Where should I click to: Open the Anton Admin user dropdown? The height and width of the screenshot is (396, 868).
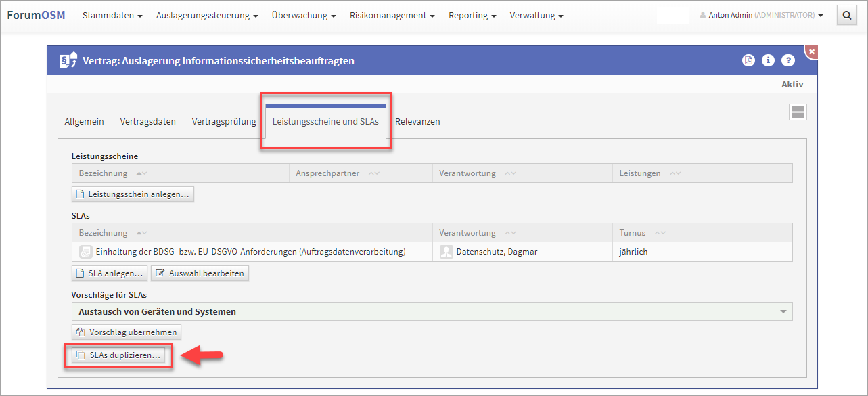click(x=761, y=15)
